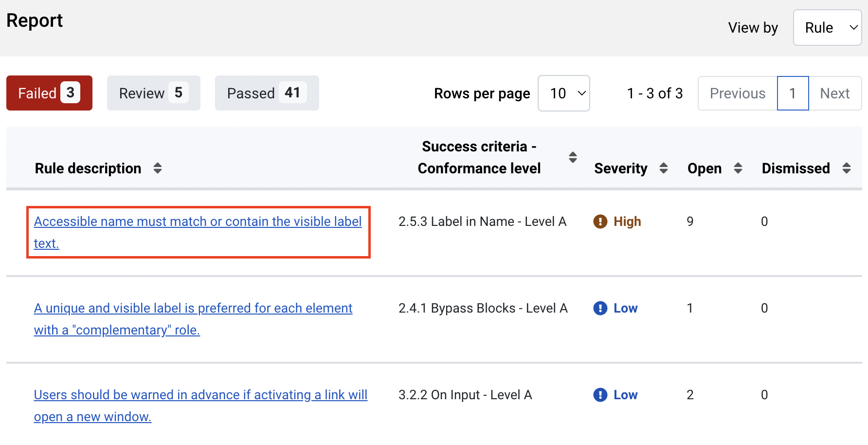Open the complementary role label rule link
Image resolution: width=868 pixels, height=445 pixels.
pyautogui.click(x=193, y=309)
